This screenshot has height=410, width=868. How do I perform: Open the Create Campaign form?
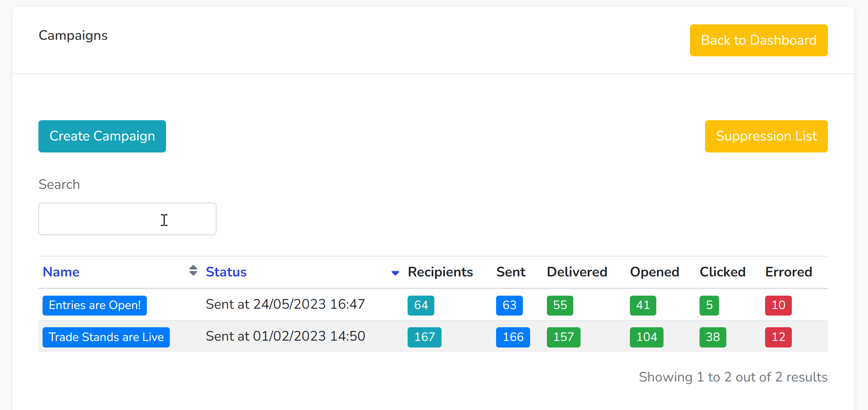[x=102, y=136]
